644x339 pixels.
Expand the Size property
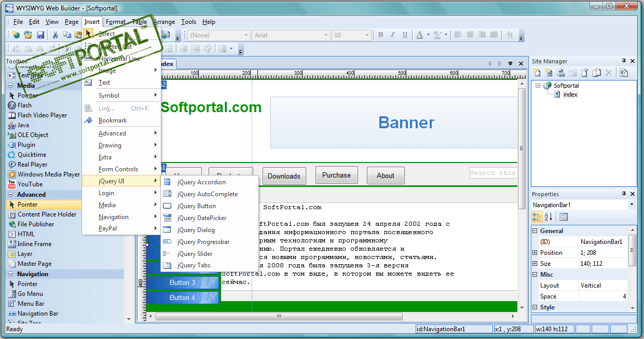click(x=535, y=264)
